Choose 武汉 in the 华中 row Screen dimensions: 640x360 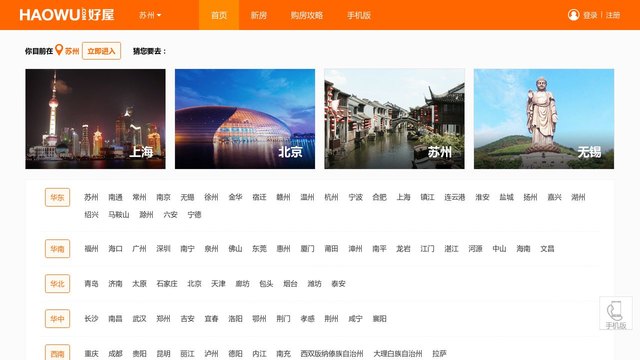click(139, 319)
